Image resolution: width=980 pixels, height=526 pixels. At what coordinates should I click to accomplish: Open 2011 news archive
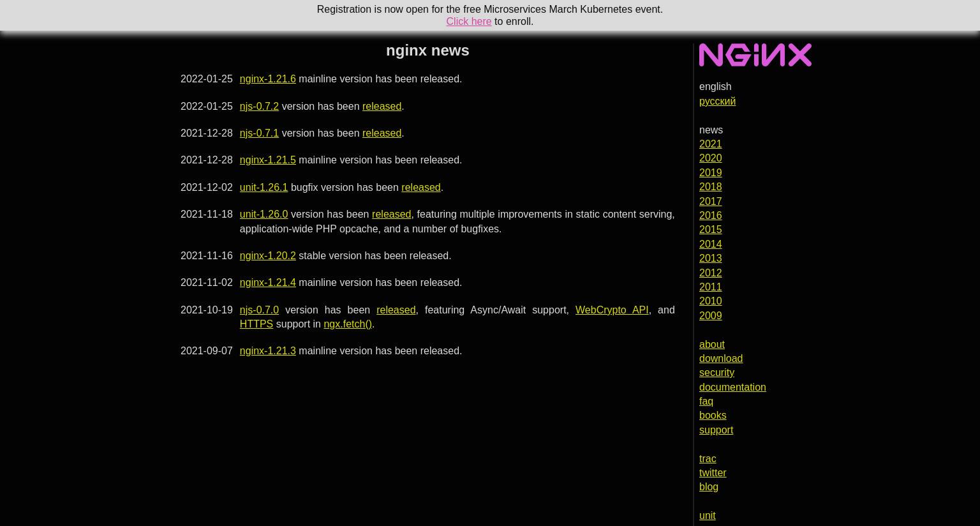click(710, 287)
